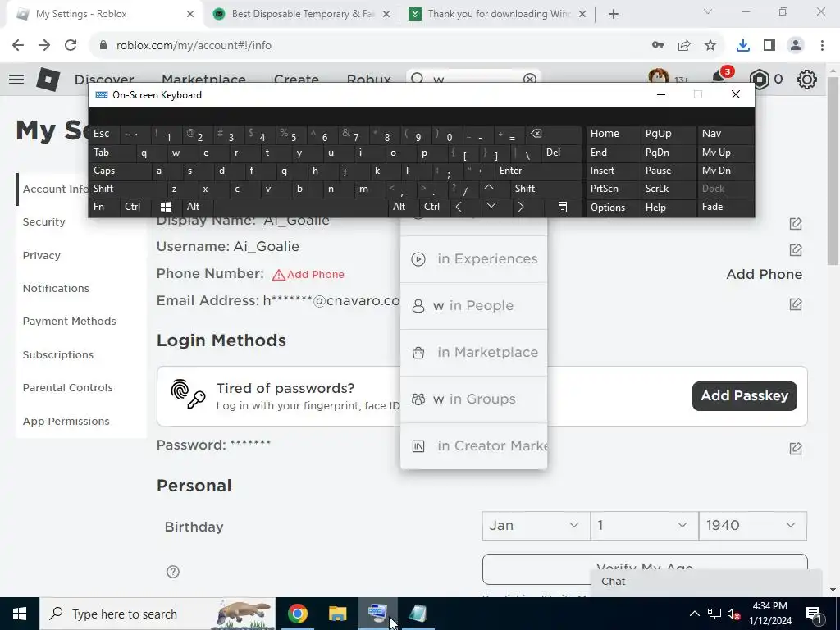Toggle the Chrome side panel icon
840x630 pixels.
769,46
